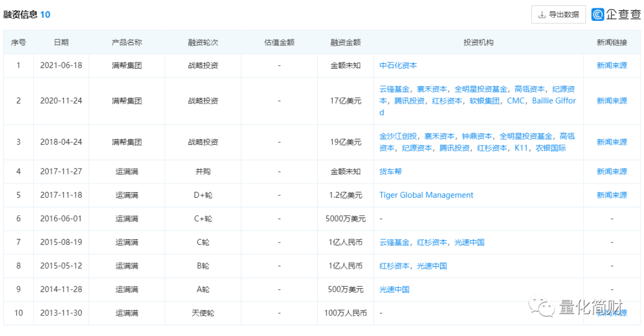
Task: Open K11 investor link
Action: pos(521,148)
